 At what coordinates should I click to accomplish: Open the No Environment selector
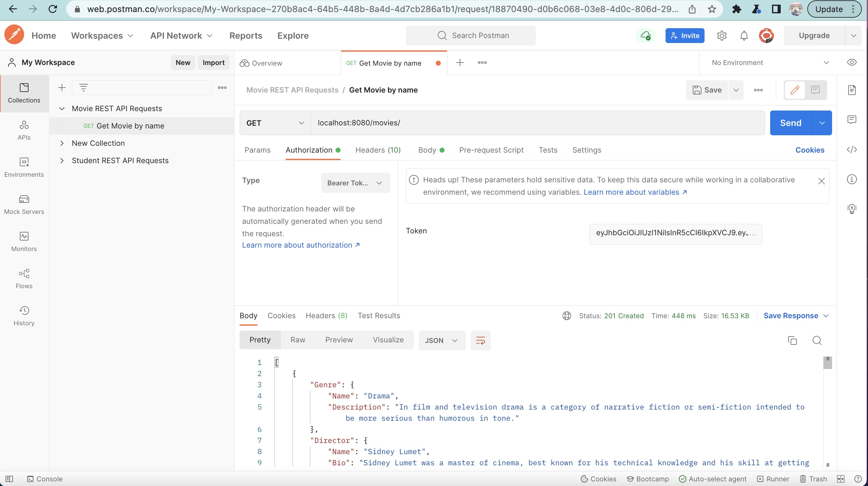coord(770,63)
